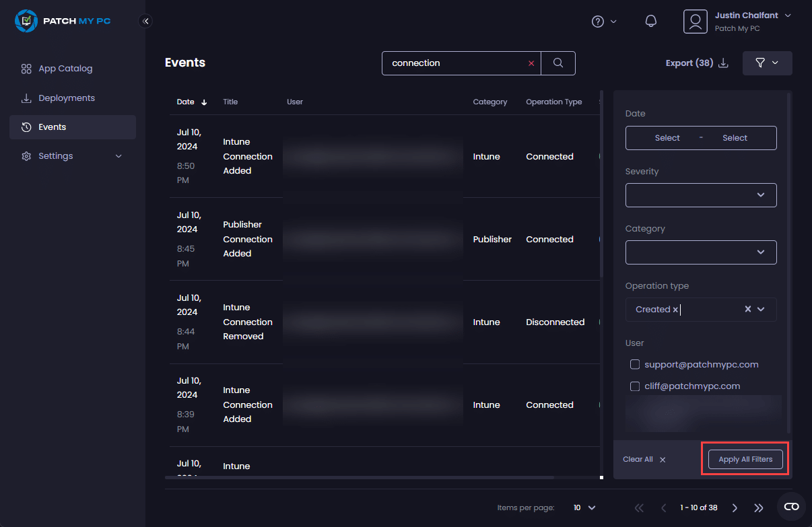Clear the search text with red X
812x527 pixels.
point(531,63)
